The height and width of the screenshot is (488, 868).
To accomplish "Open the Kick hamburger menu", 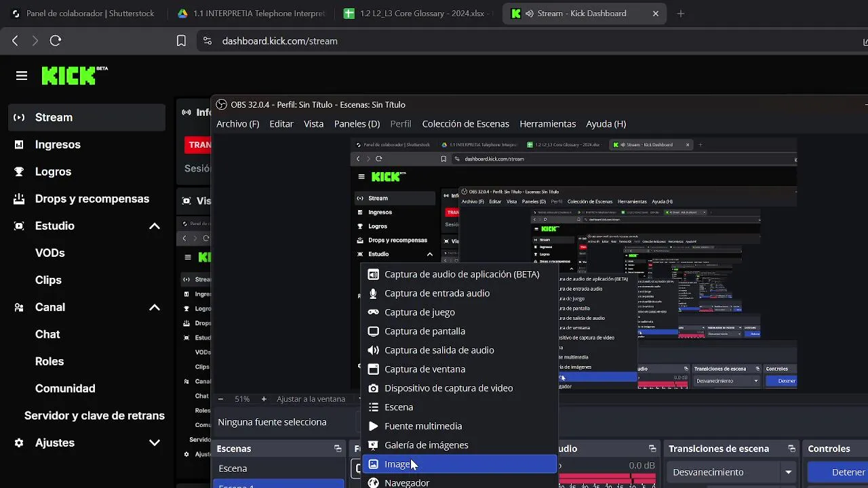I will coord(22,75).
